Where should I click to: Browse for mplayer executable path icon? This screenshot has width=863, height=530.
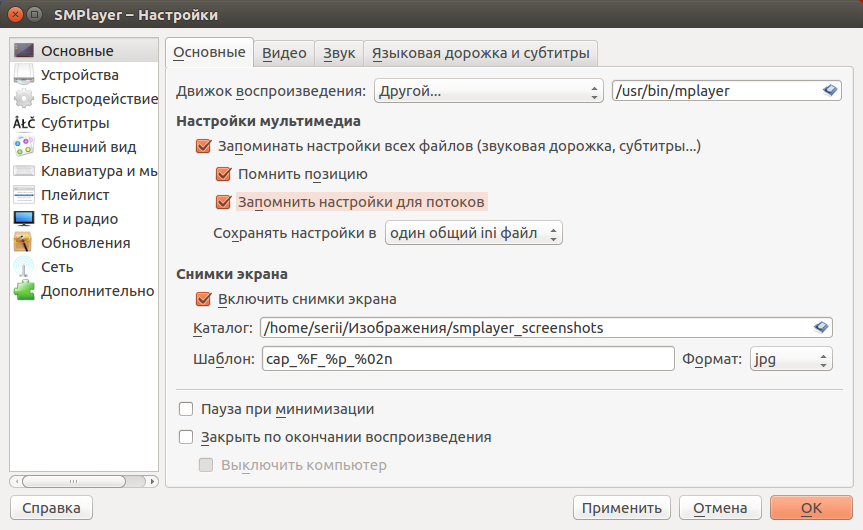[x=830, y=90]
